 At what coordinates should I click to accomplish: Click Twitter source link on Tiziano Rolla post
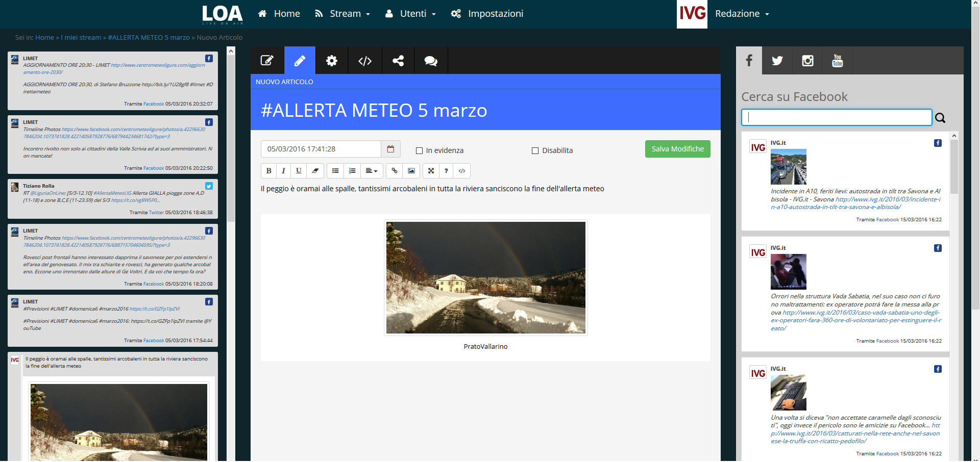click(x=156, y=213)
